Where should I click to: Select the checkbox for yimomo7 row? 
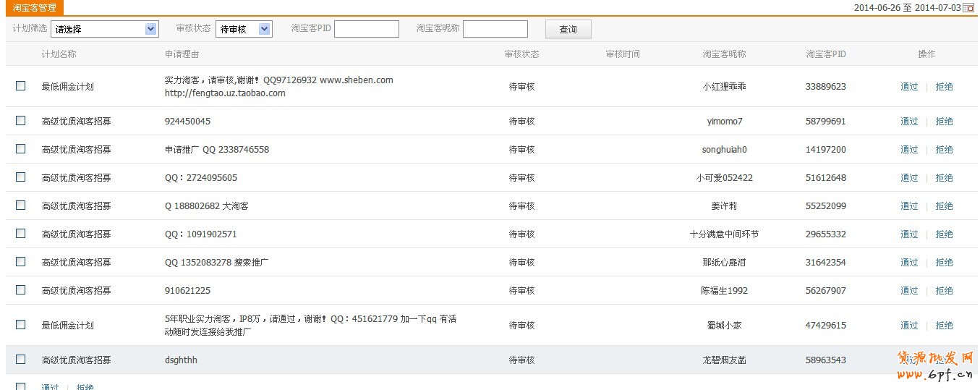pyautogui.click(x=20, y=121)
